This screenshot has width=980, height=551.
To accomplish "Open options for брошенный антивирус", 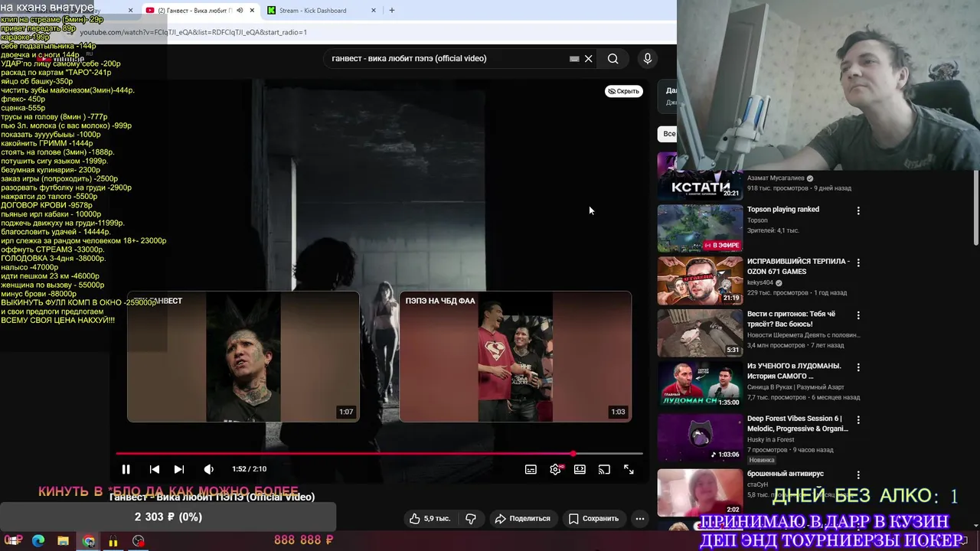I will [858, 474].
